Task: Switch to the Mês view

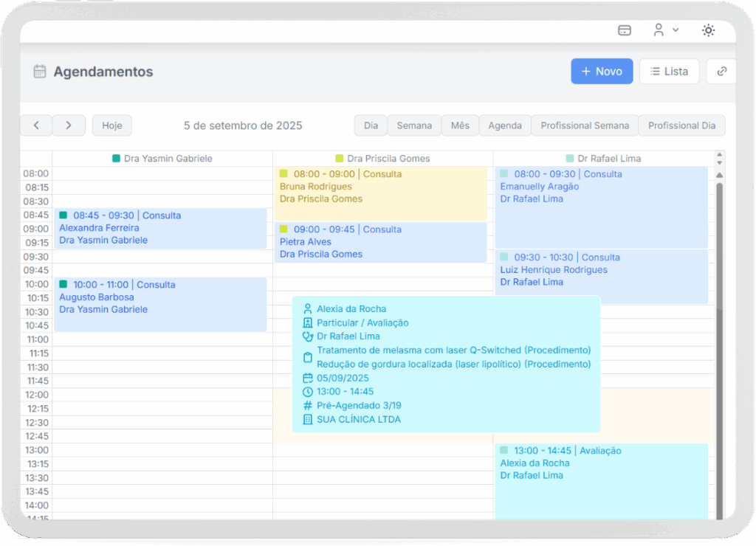Action: pyautogui.click(x=460, y=125)
